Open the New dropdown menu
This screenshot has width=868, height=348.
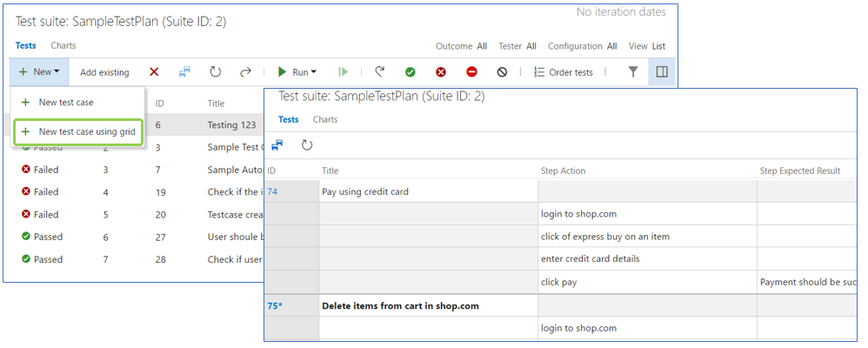[39, 72]
